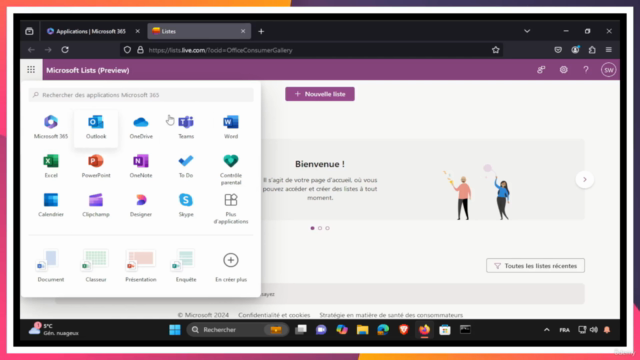Close the Listes browser tab
This screenshot has width=640, height=360.
pyautogui.click(x=243, y=31)
